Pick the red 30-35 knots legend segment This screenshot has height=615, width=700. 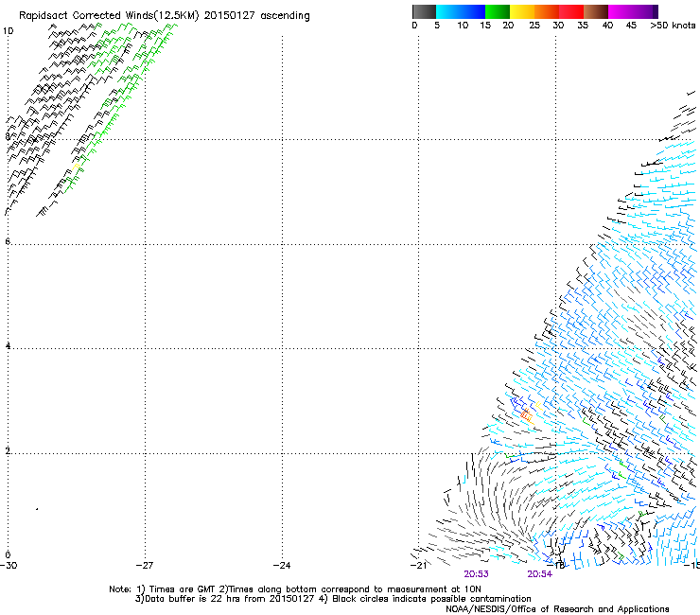tap(571, 11)
